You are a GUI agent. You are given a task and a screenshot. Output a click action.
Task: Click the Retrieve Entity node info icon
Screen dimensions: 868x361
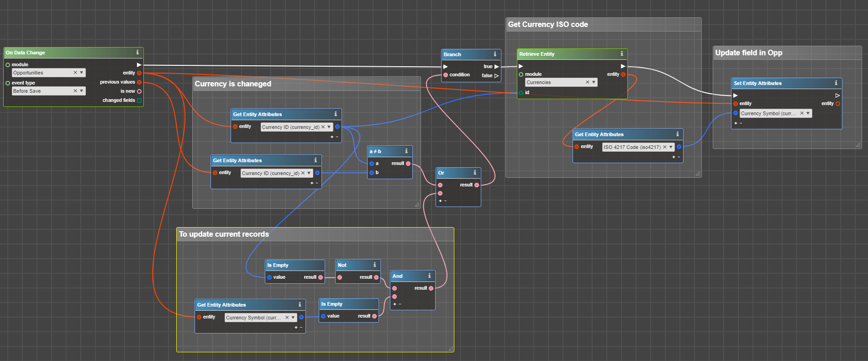click(x=621, y=54)
